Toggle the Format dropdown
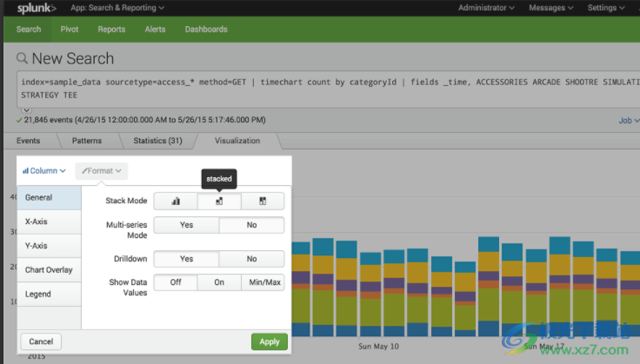Viewport: 640px width, 364px height. [x=101, y=171]
